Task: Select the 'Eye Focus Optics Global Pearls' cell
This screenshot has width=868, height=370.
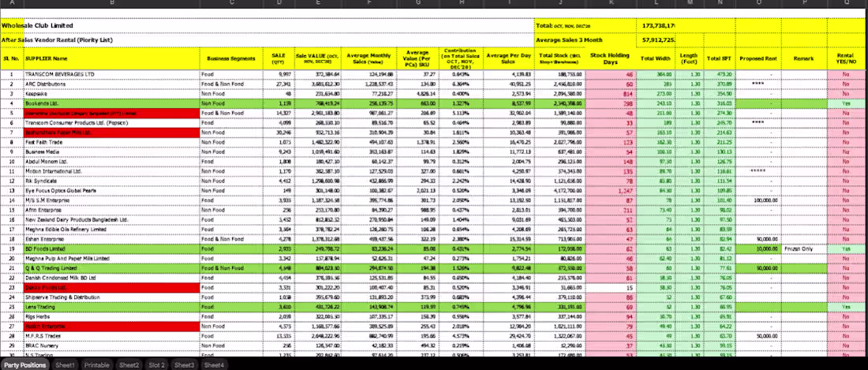Action: [x=111, y=190]
